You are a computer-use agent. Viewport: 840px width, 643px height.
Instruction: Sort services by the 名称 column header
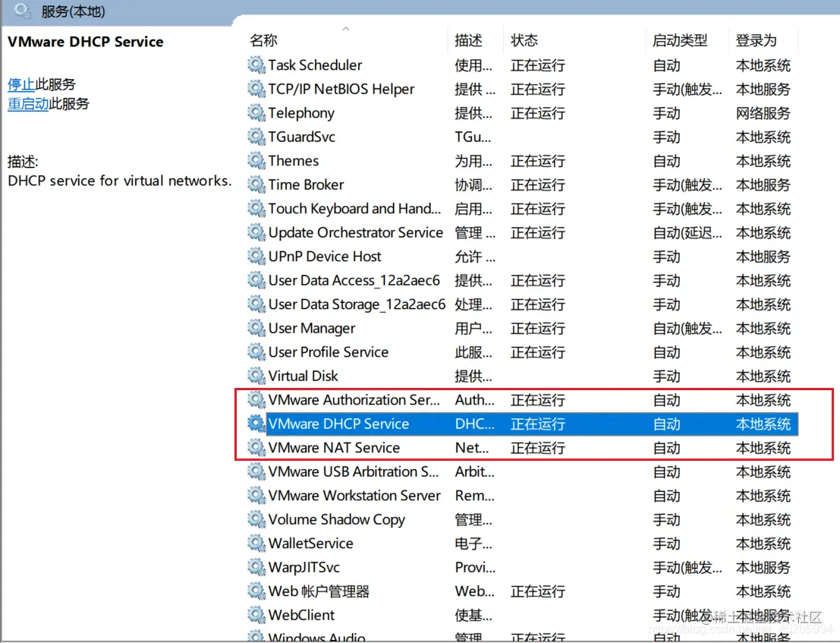pyautogui.click(x=263, y=40)
